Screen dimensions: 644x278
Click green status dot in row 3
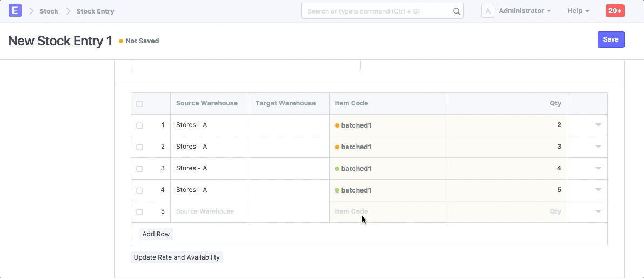tap(337, 169)
